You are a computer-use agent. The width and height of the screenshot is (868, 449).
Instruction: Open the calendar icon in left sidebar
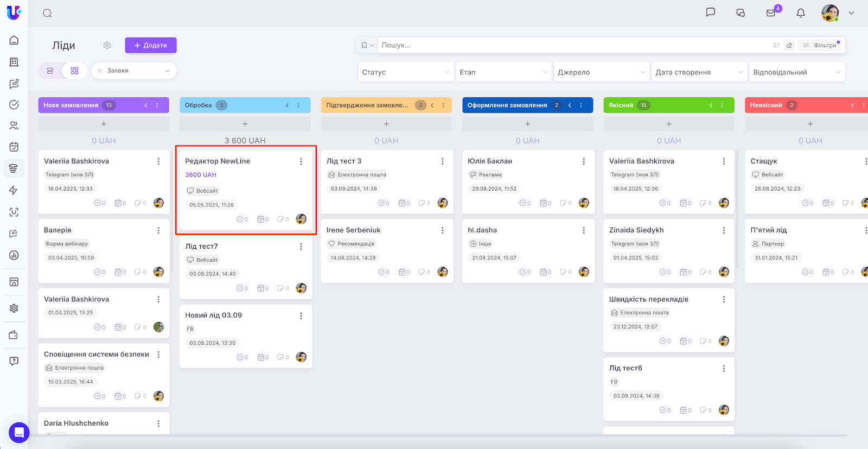(14, 147)
